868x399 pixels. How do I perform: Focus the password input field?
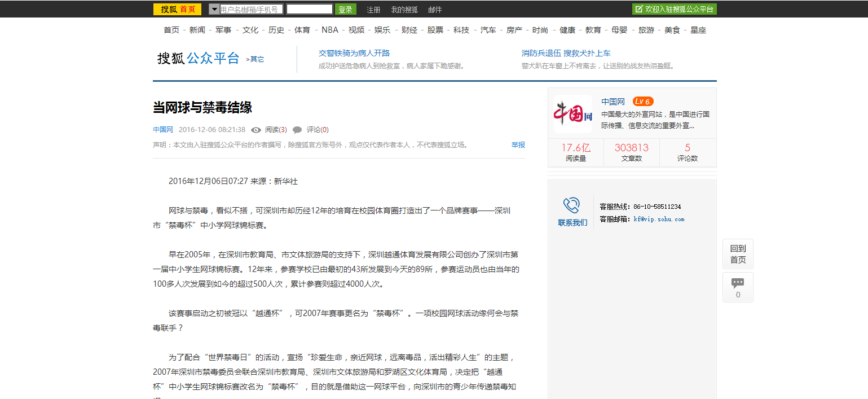(309, 9)
